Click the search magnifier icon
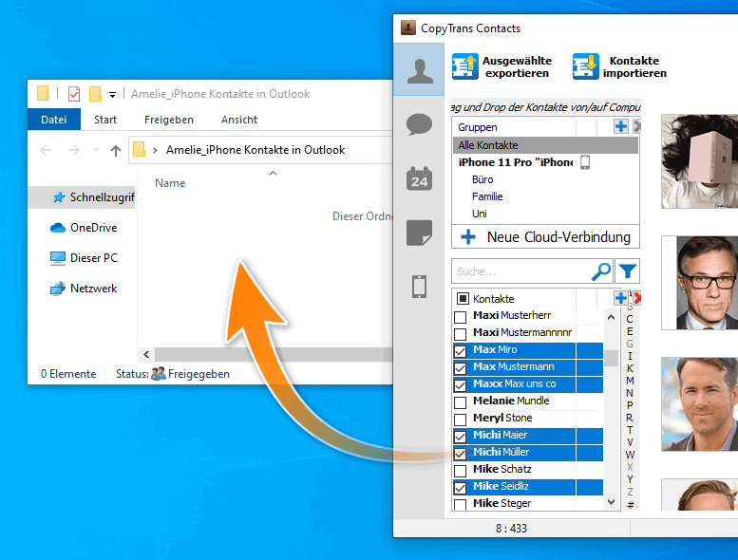This screenshot has height=560, width=738. pyautogui.click(x=601, y=271)
